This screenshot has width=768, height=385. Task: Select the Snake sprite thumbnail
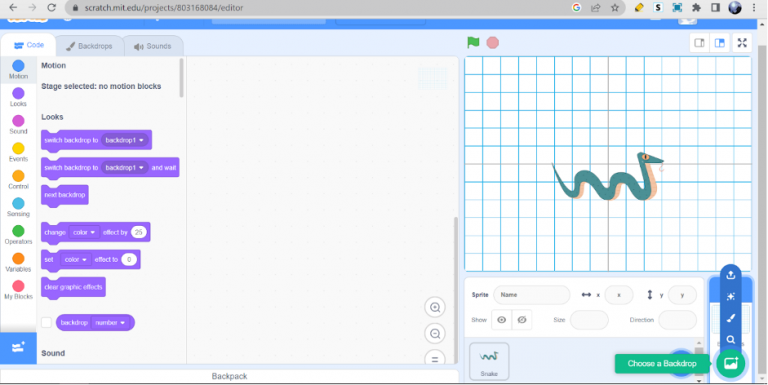coord(489,361)
